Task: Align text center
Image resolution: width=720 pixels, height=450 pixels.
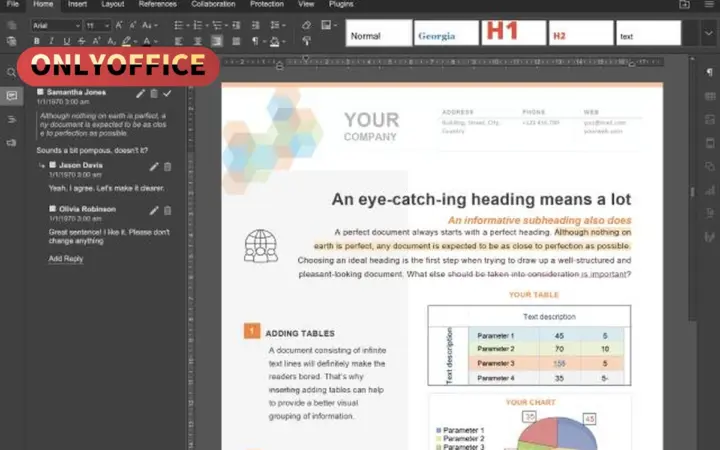Action: (x=197, y=41)
